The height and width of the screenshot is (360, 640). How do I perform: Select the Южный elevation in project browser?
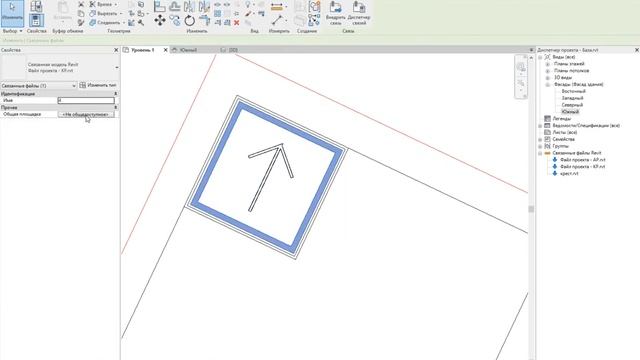coord(570,112)
